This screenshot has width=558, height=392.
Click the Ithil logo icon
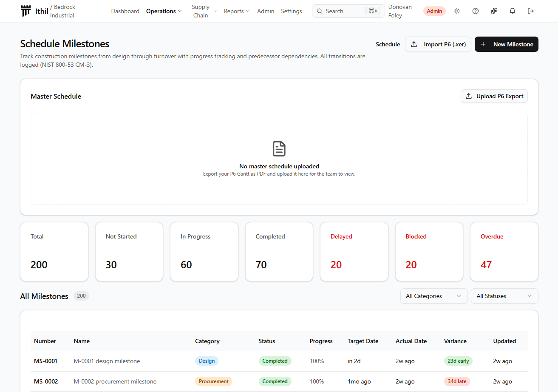click(25, 11)
